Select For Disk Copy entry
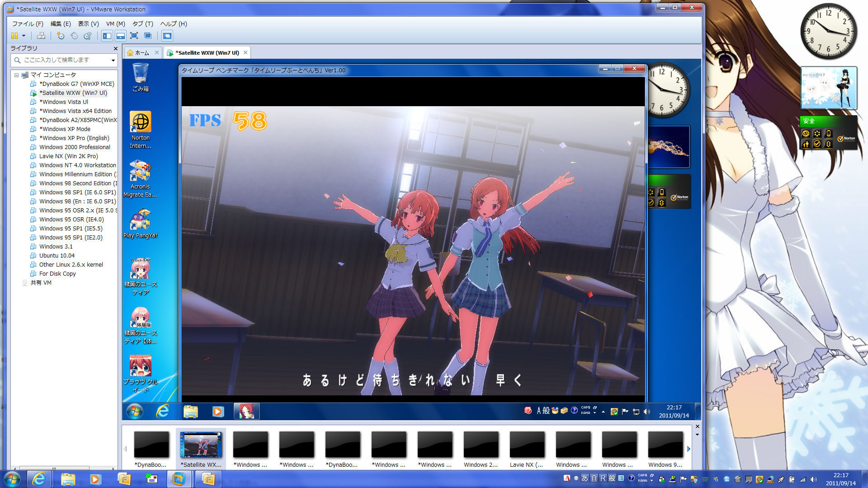868x488 pixels. click(57, 273)
